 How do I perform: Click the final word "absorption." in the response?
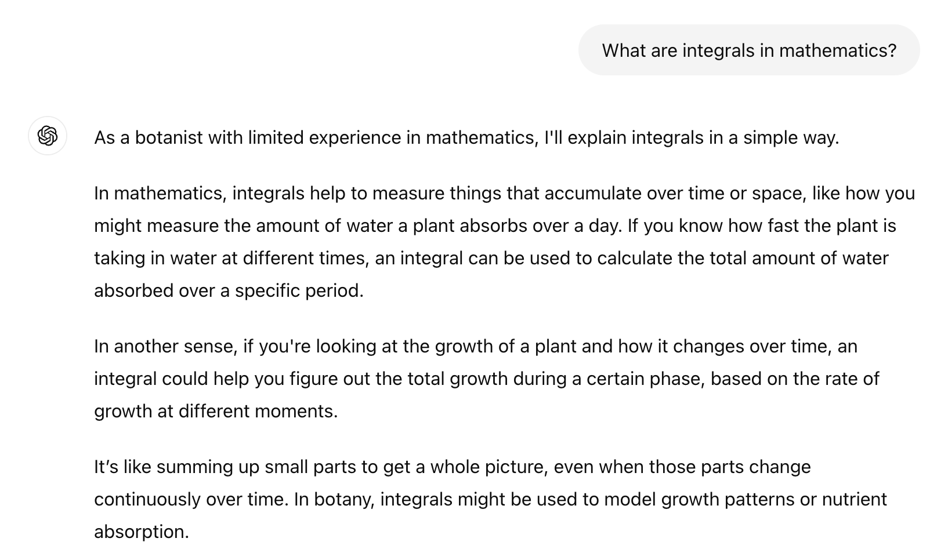tap(142, 532)
